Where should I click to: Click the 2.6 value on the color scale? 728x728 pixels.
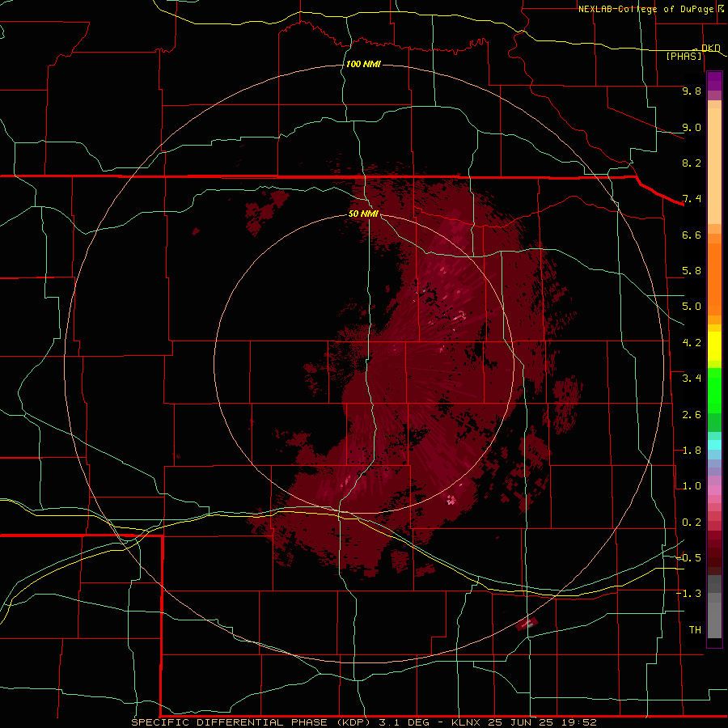coord(692,415)
